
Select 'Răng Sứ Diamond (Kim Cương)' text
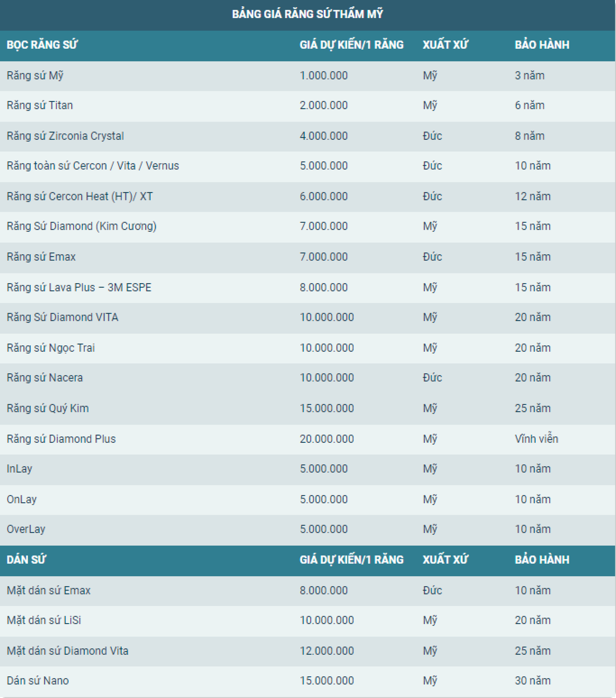click(81, 226)
